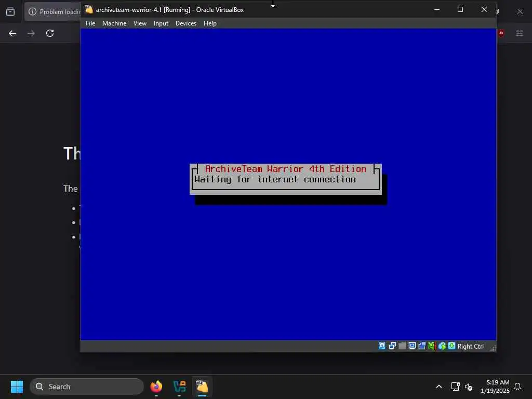This screenshot has width=532, height=399.
Task: Click the Right Ctrl host key label
Action: pyautogui.click(x=470, y=347)
